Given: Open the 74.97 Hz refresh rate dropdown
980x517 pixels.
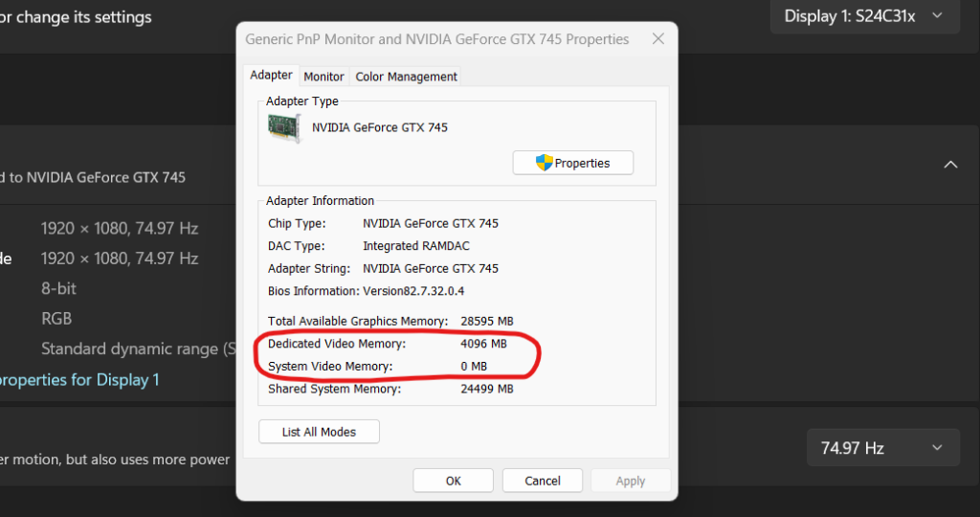Looking at the screenshot, I should pos(883,448).
